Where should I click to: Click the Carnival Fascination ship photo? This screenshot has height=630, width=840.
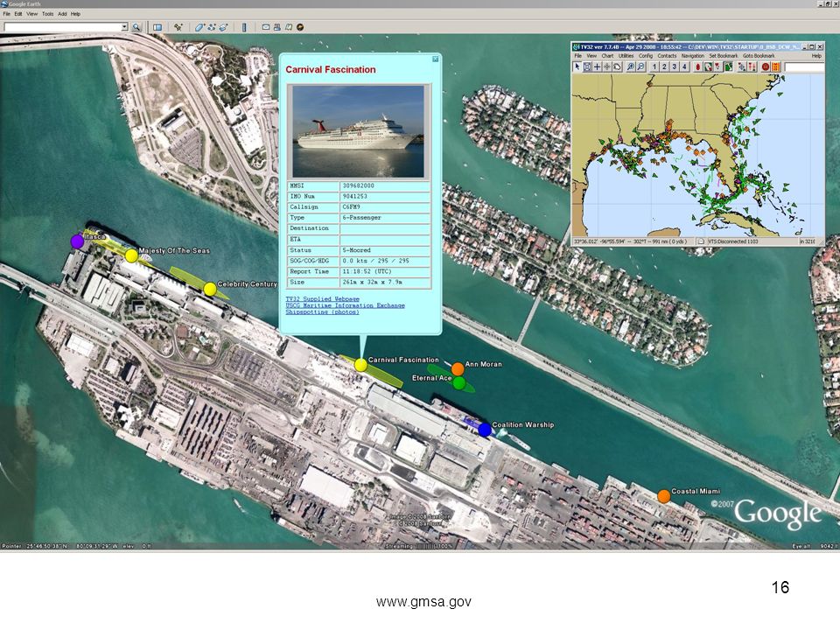359,131
